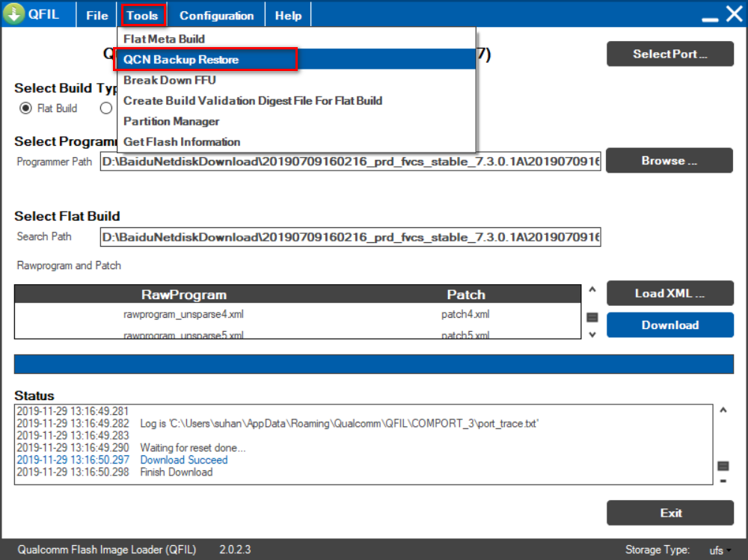The width and height of the screenshot is (748, 560).
Task: Click the Waiting for reset done log line
Action: pos(192,448)
